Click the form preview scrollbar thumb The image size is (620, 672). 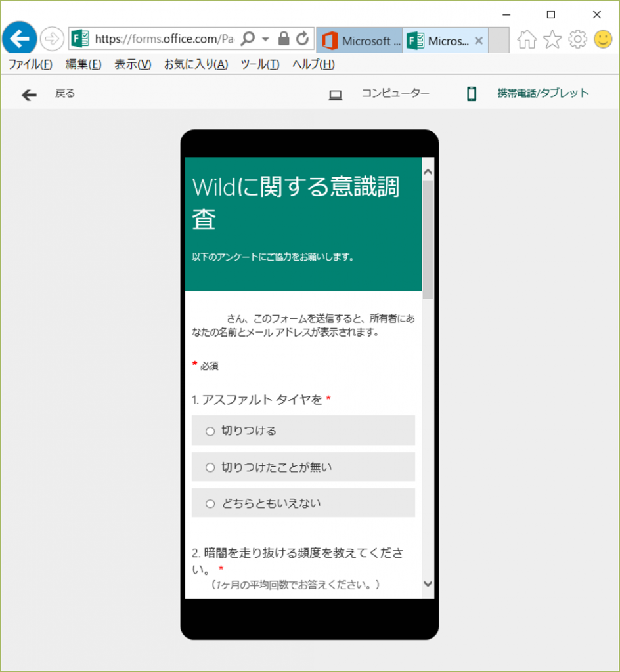click(428, 240)
